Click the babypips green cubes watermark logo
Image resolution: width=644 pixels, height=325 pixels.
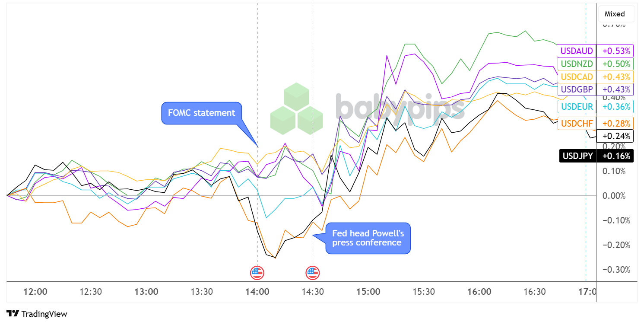(296, 108)
